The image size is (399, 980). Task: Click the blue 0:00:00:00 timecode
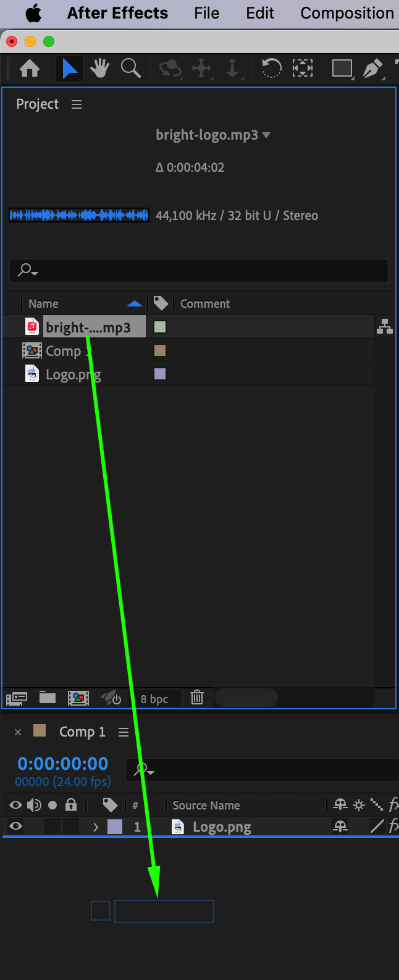click(63, 763)
